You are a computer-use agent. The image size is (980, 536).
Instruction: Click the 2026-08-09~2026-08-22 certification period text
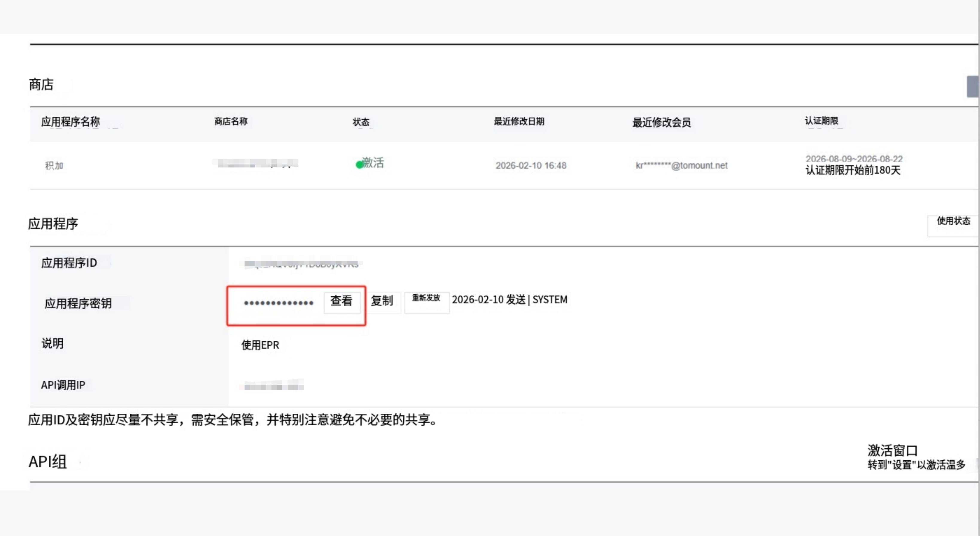854,159
